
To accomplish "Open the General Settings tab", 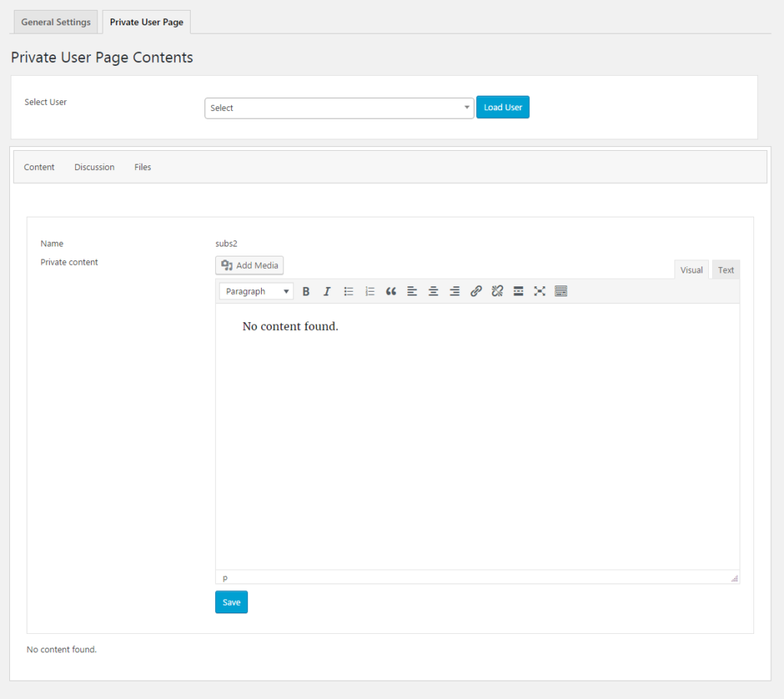I will [x=55, y=21].
